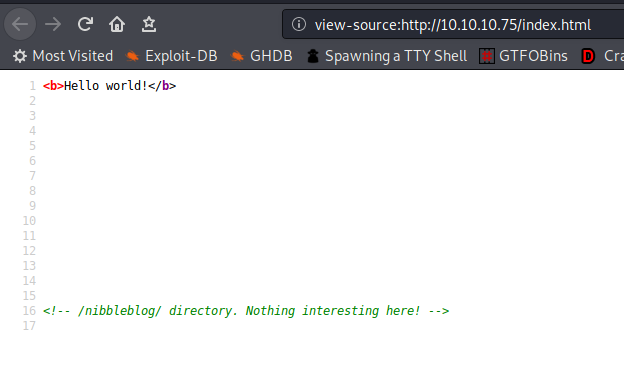Screen dimensions: 624x365
Task: Click the 'Hello world!' source text
Action: click(105, 86)
